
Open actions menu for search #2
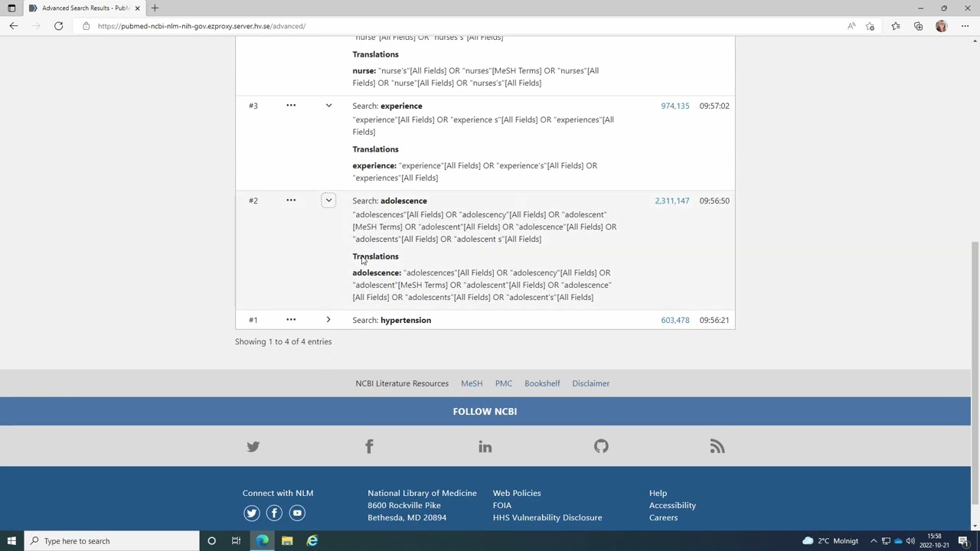tap(291, 201)
